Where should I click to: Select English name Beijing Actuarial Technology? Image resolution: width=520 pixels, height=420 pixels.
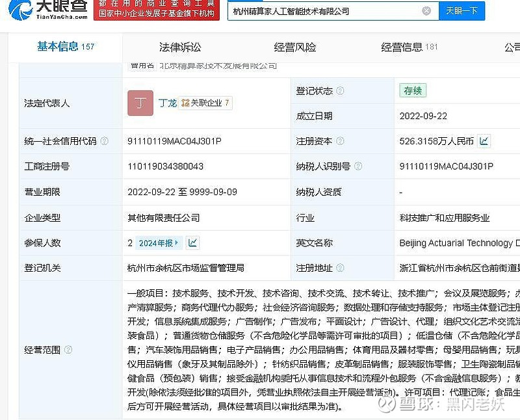click(460, 243)
